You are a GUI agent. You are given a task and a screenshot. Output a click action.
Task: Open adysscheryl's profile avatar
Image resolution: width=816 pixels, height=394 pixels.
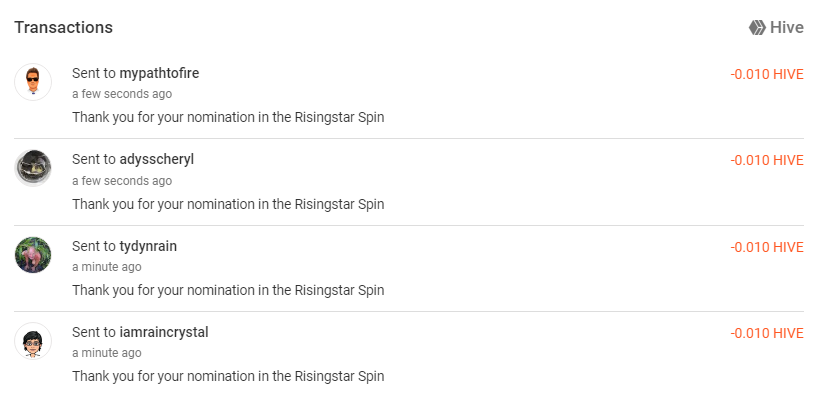(33, 168)
